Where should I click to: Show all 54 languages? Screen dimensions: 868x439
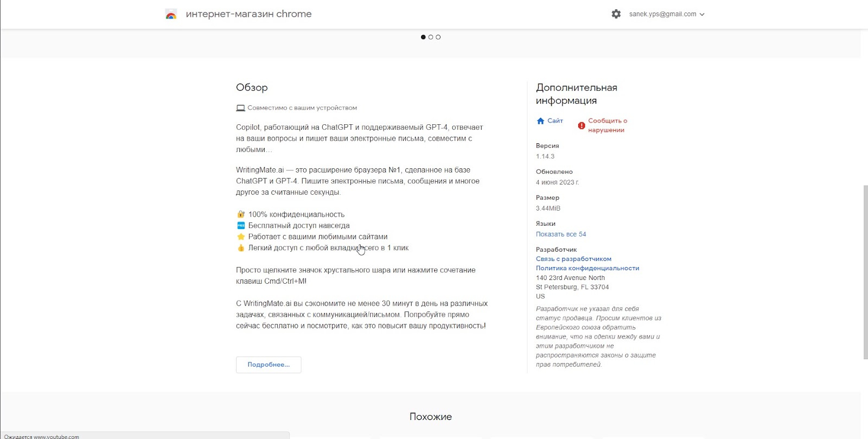(x=561, y=234)
